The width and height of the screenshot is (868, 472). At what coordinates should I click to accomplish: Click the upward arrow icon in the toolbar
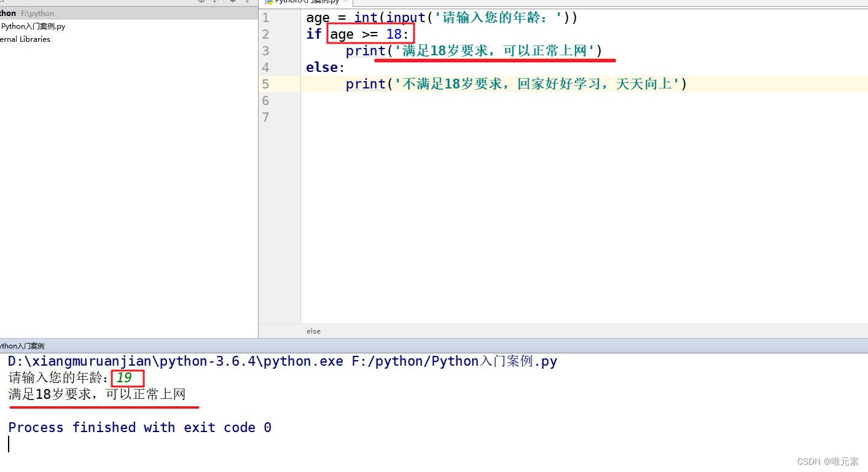click(215, 2)
